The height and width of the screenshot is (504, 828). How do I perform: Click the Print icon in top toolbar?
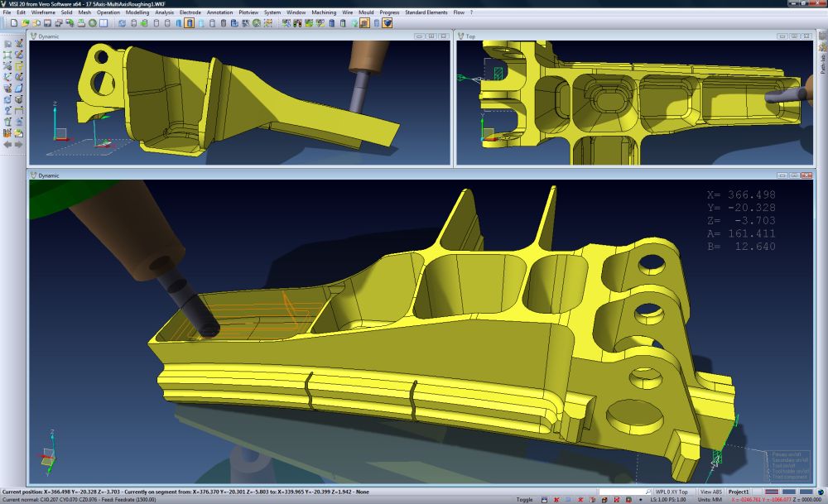[x=81, y=22]
